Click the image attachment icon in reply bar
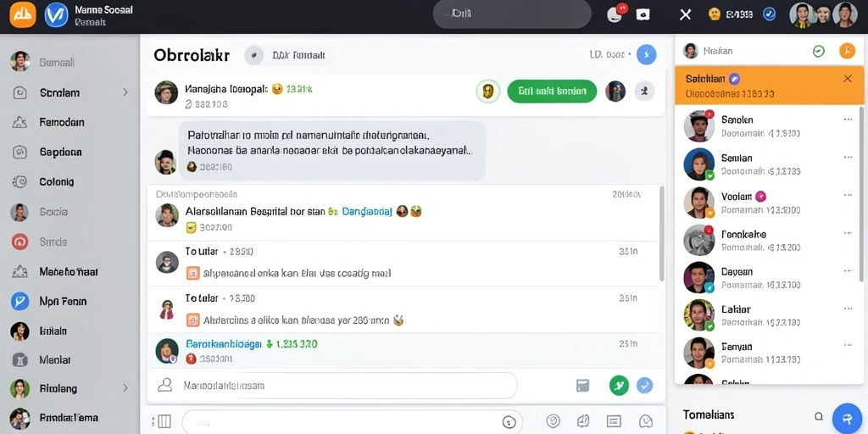This screenshot has height=434, width=868. [582, 386]
